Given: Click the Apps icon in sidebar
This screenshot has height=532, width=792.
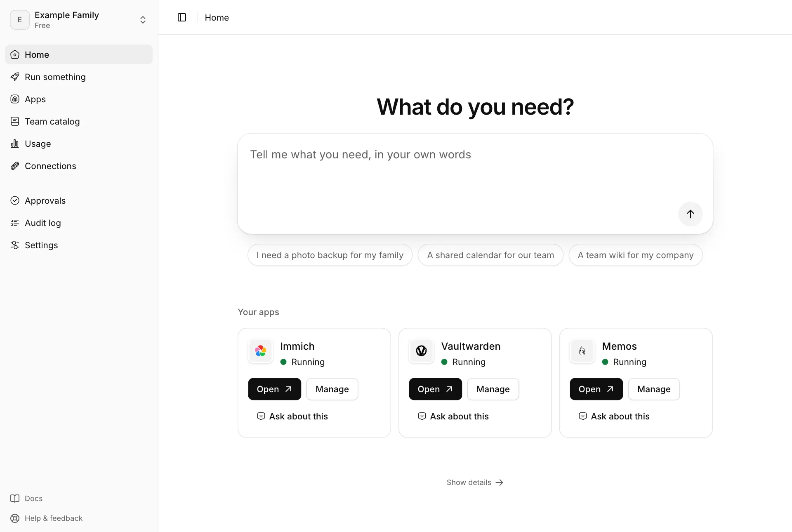Looking at the screenshot, I should [x=15, y=99].
